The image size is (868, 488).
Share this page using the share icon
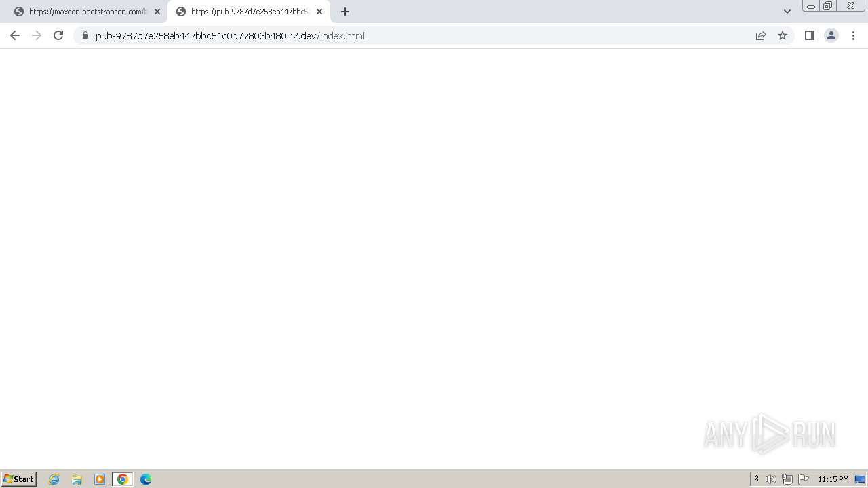(761, 36)
